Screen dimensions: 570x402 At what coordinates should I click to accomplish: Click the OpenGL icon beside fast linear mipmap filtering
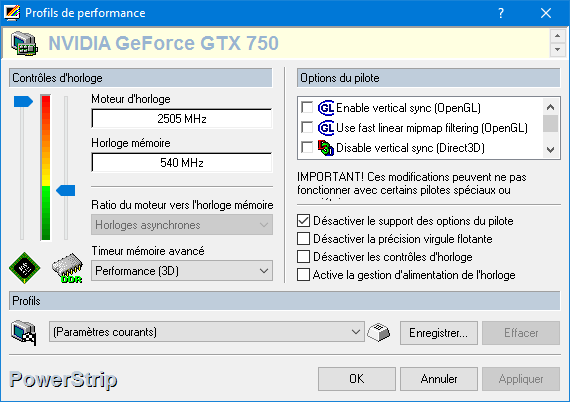[x=326, y=128]
